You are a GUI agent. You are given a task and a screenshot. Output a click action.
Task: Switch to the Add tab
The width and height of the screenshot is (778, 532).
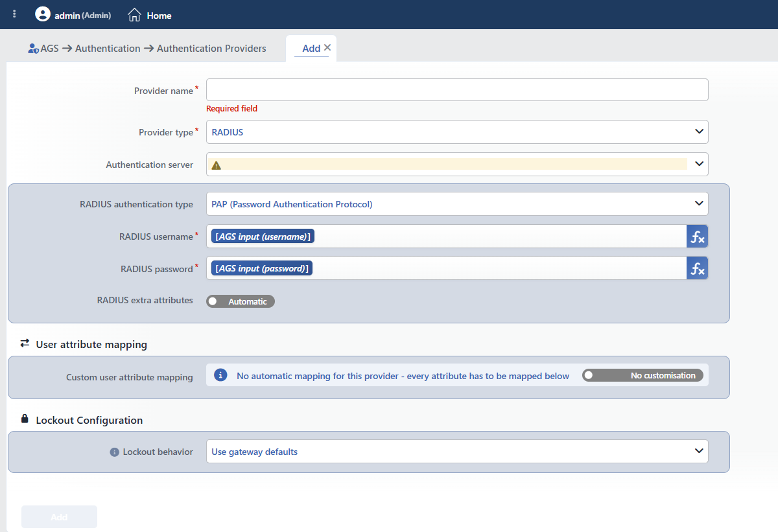pos(311,49)
